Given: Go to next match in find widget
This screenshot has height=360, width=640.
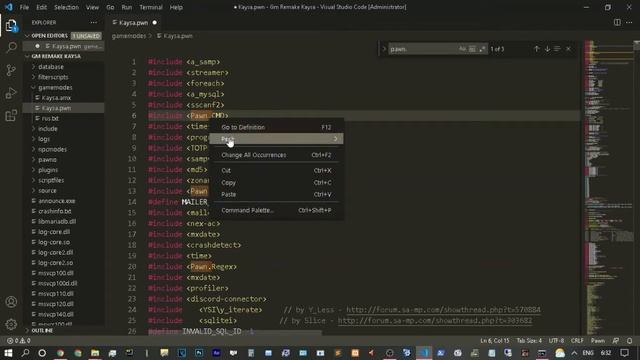Looking at the screenshot, I should pyautogui.click(x=547, y=49).
